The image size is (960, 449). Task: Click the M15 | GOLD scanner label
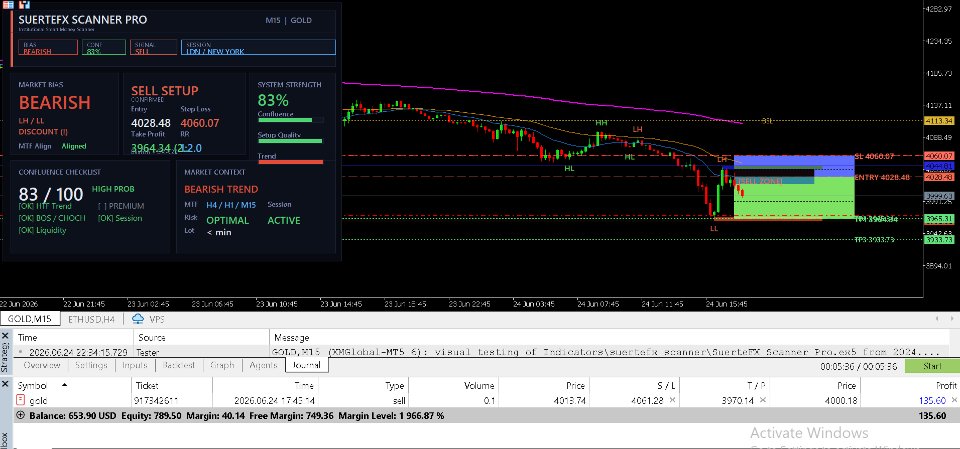click(288, 20)
